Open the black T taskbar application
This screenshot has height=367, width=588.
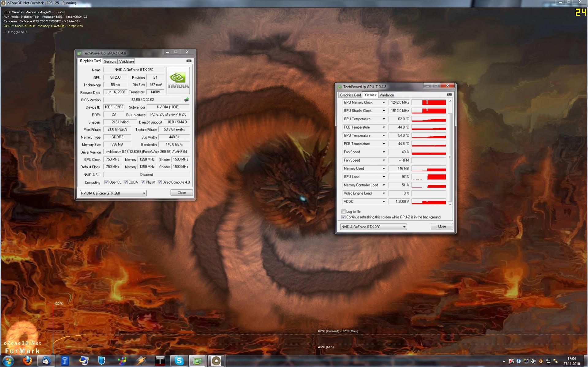coord(160,361)
